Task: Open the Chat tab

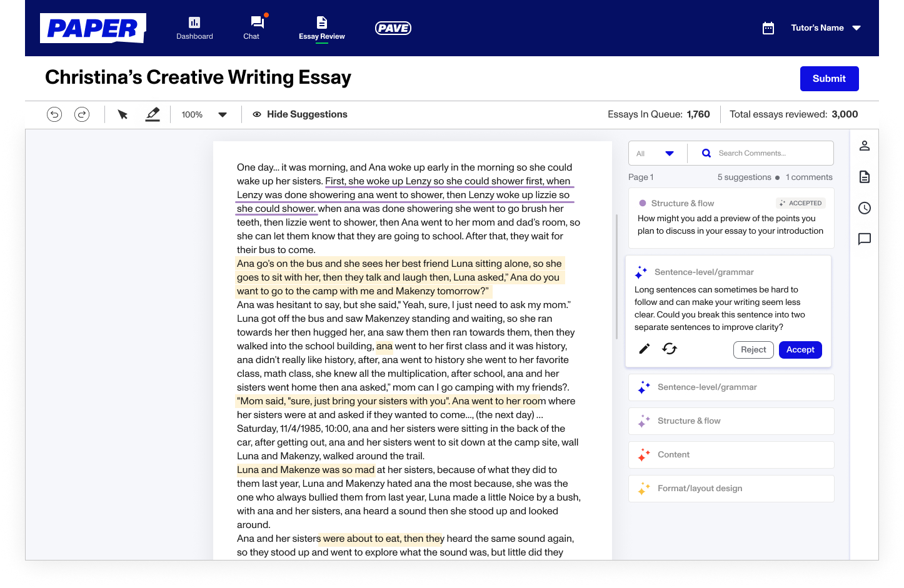Action: click(252, 28)
